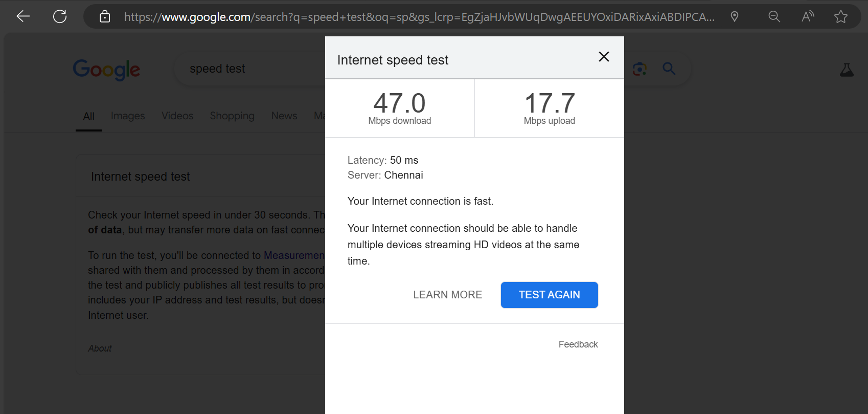
Task: Click the speed test search box
Action: tap(250, 69)
